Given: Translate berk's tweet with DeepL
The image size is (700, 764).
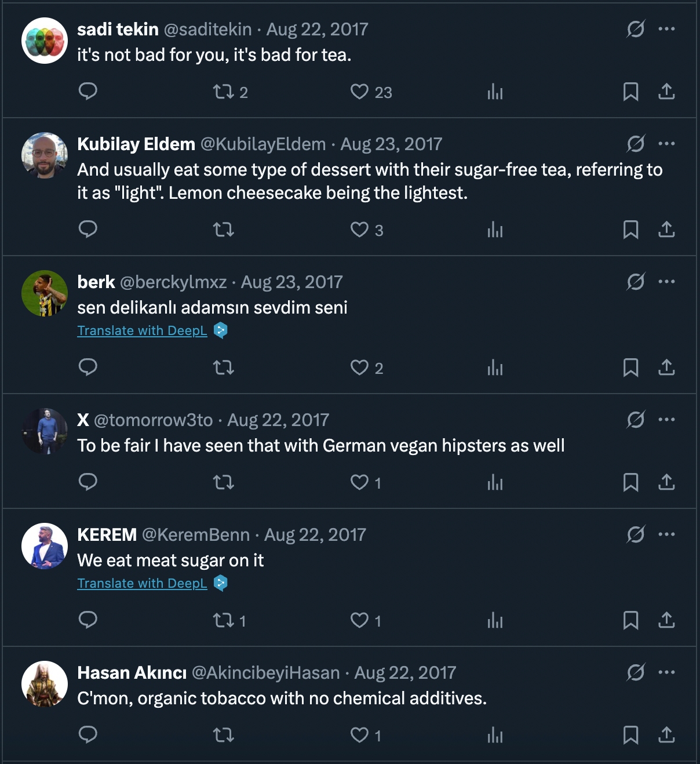Looking at the screenshot, I should coord(142,330).
